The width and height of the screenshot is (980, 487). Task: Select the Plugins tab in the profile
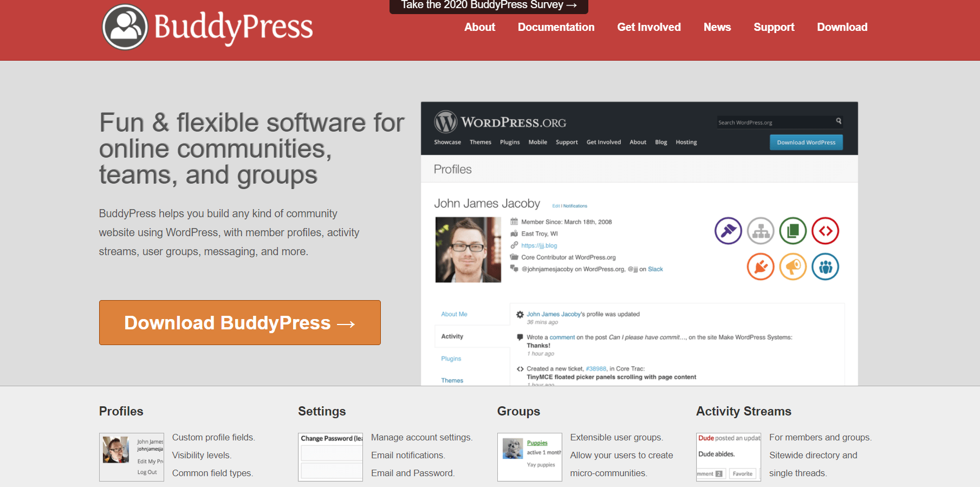tap(451, 359)
